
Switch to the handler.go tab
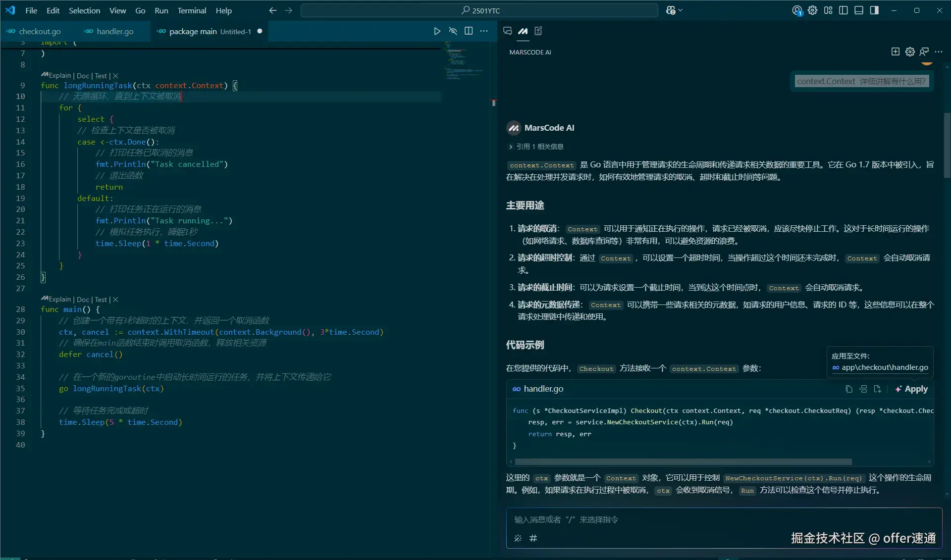coord(115,31)
